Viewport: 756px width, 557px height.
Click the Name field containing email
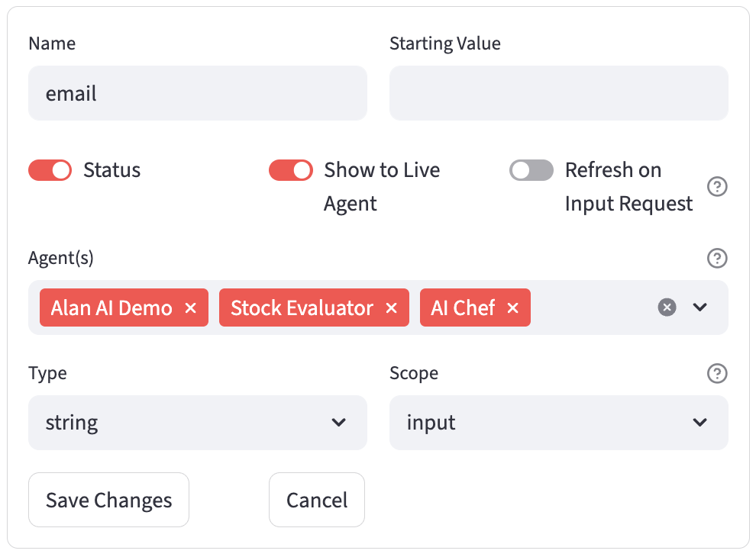pos(197,93)
